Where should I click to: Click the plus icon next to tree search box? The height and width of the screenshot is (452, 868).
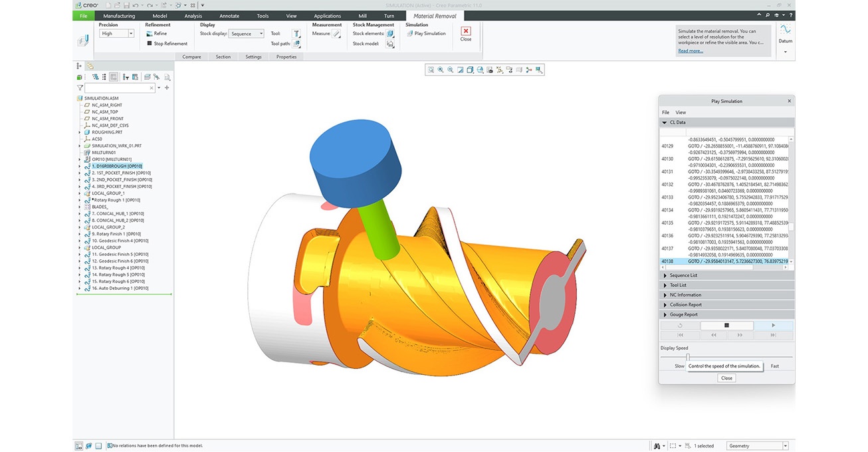click(x=167, y=88)
